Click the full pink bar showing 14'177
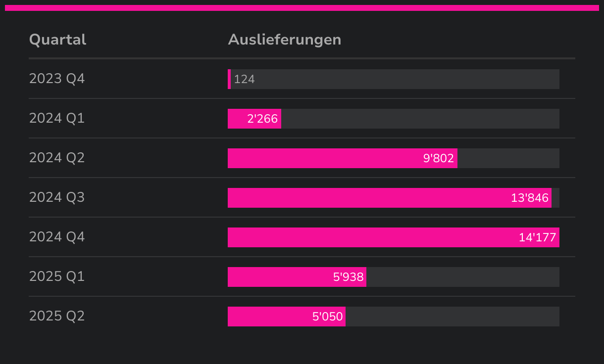Screen dimensions: 604x364 coord(393,237)
